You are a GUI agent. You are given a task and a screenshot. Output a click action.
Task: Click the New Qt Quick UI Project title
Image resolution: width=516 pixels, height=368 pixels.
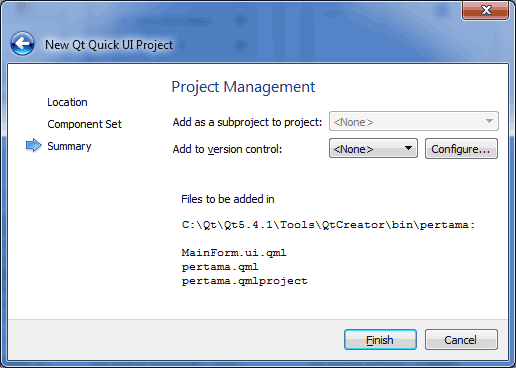109,45
